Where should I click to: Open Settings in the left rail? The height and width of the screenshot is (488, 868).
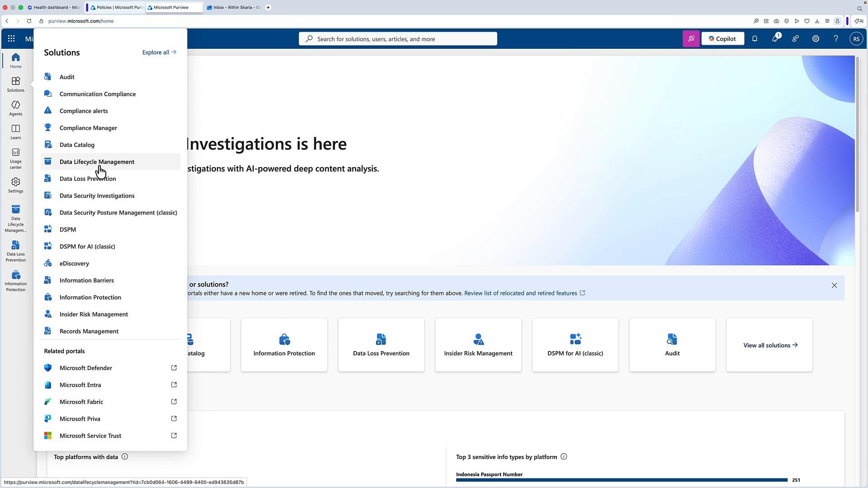(x=16, y=185)
